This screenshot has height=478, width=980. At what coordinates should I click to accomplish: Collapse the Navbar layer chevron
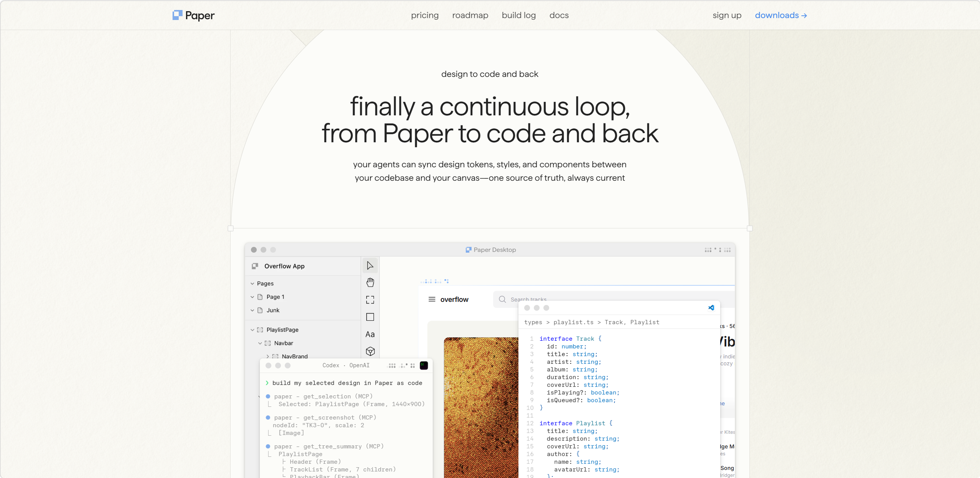(260, 343)
